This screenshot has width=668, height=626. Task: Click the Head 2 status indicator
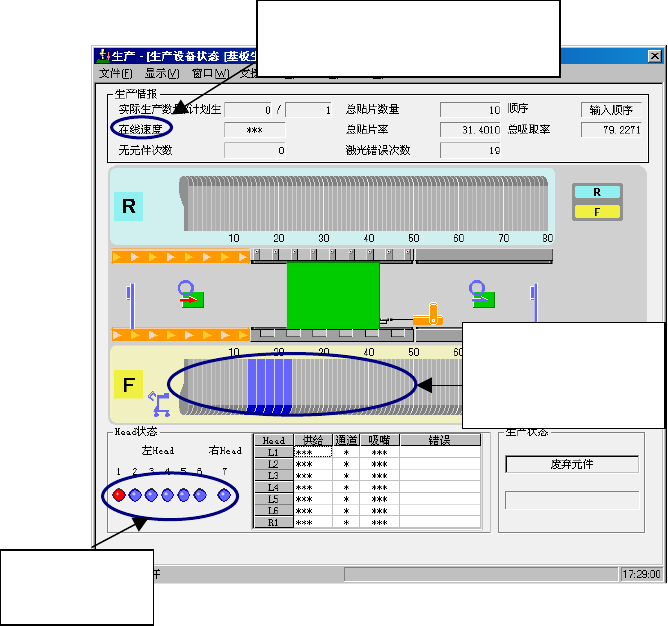pos(135,495)
